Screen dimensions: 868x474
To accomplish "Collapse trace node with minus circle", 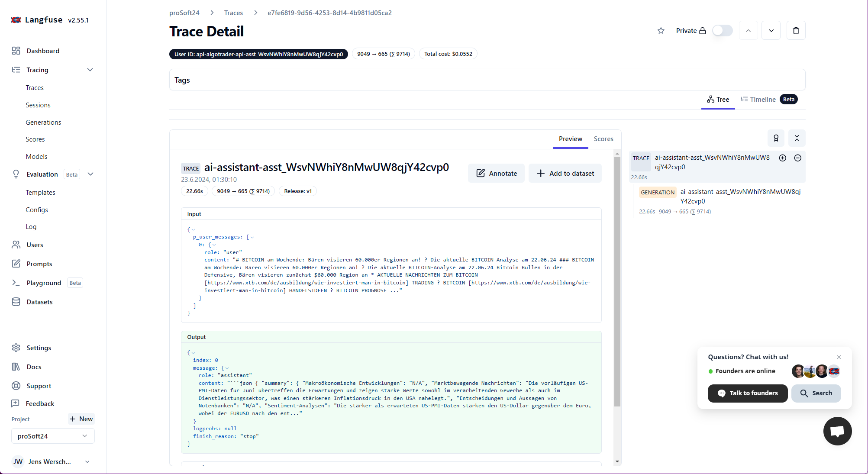I will (798, 158).
